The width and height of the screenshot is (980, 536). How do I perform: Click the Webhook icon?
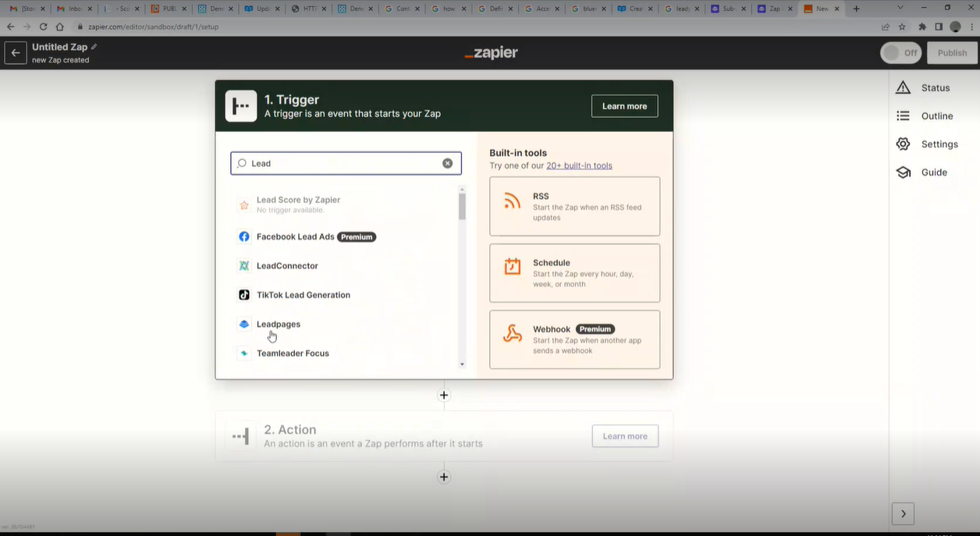tap(513, 334)
